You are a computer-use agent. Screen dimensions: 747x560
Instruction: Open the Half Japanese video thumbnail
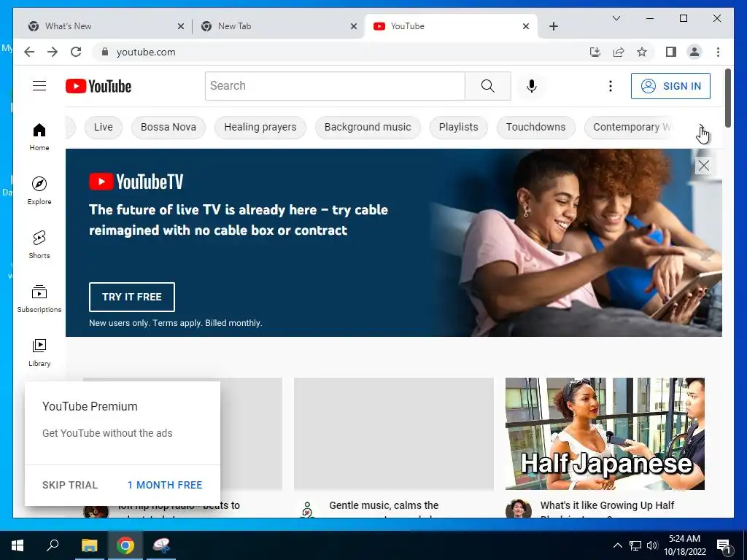pos(605,434)
